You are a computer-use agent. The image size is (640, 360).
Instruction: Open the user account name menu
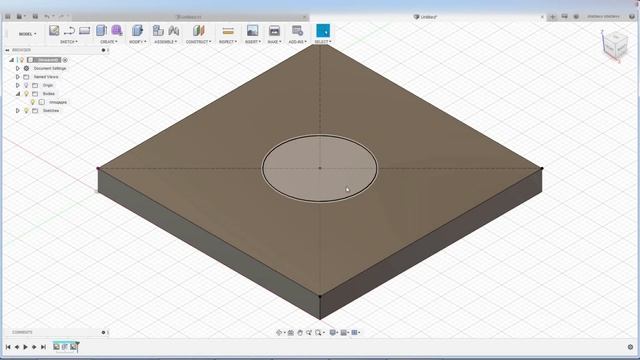point(604,16)
